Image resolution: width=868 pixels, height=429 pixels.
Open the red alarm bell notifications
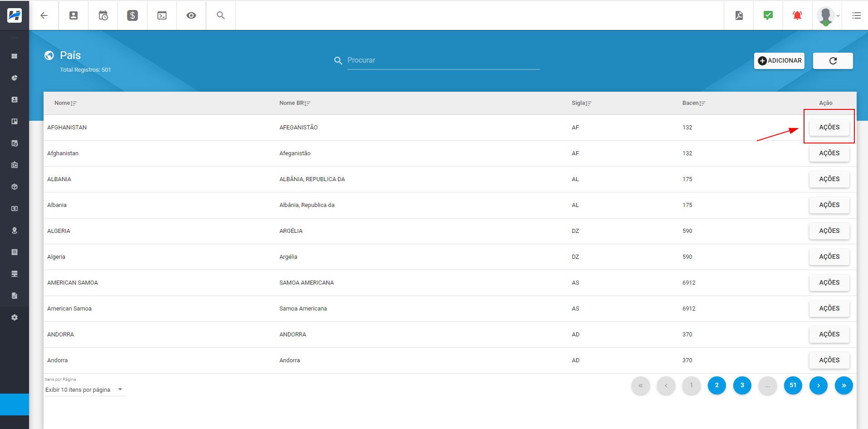click(797, 15)
